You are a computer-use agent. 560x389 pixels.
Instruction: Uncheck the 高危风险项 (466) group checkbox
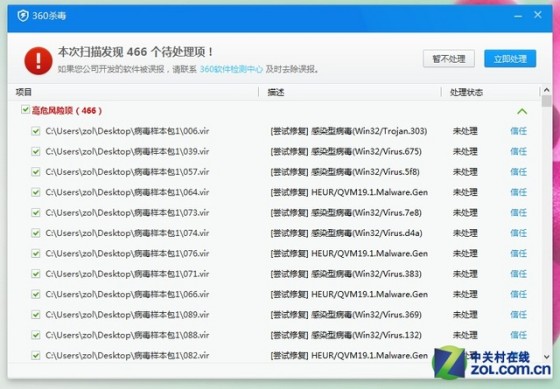[x=25, y=110]
